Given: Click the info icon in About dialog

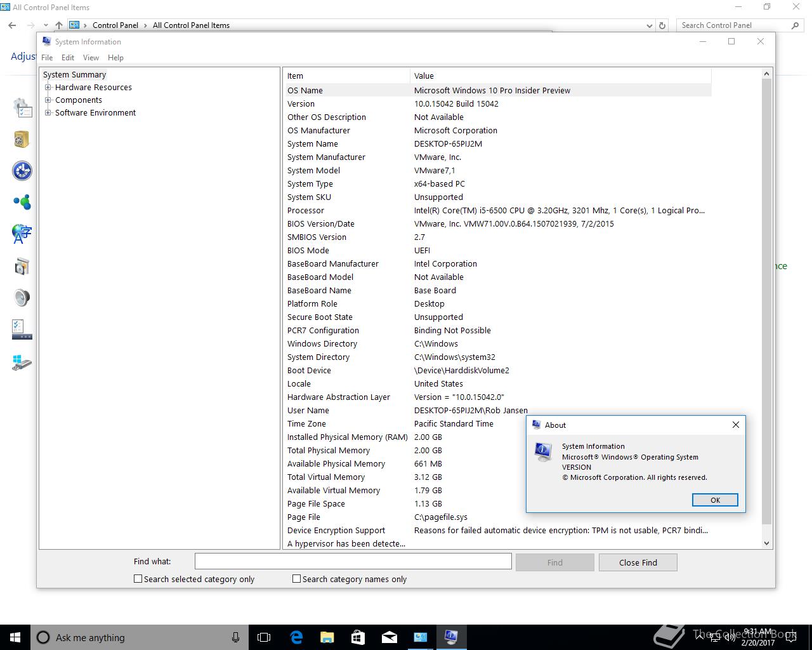Looking at the screenshot, I should click(x=543, y=452).
